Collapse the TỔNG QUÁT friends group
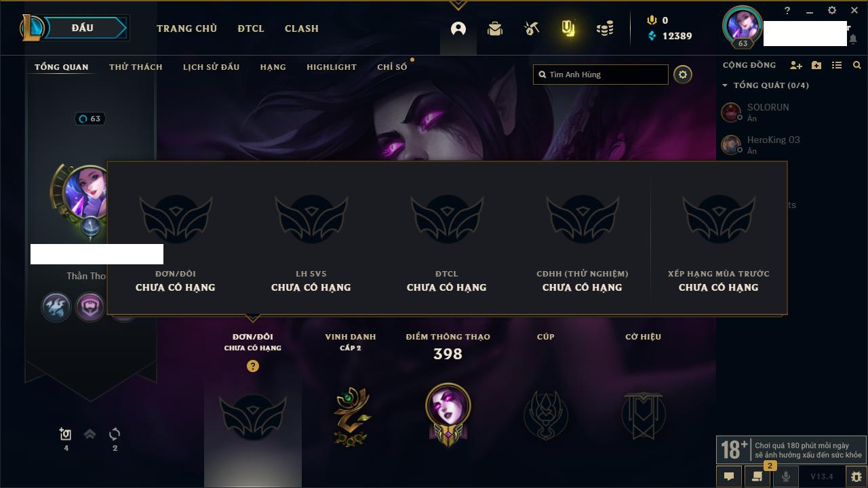The height and width of the screenshot is (488, 868). coord(725,85)
